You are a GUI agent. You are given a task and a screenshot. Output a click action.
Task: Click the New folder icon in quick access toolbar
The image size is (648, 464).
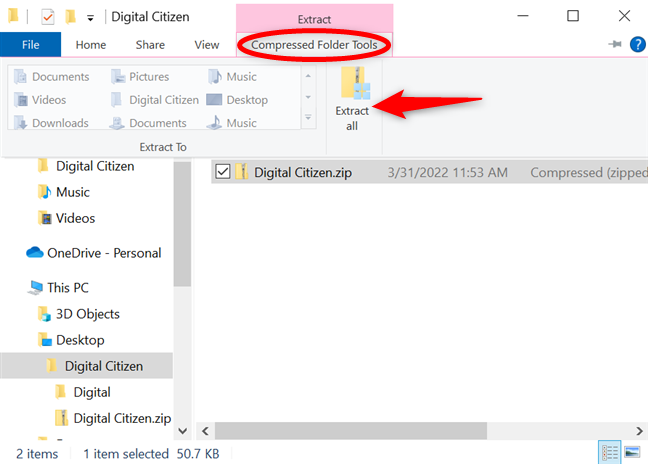(x=71, y=17)
